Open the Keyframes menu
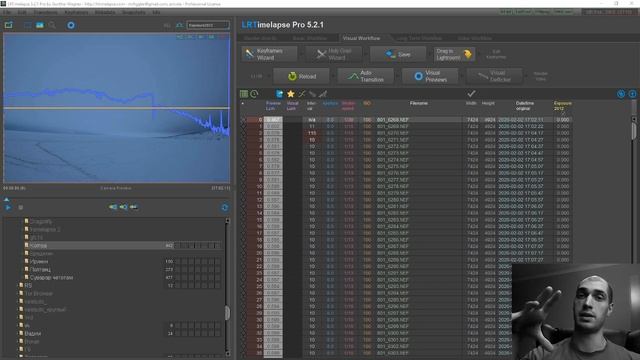 pos(76,12)
